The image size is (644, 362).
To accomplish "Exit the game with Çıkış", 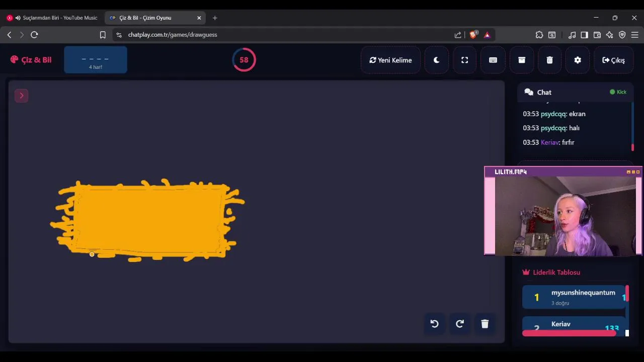I will [x=613, y=60].
